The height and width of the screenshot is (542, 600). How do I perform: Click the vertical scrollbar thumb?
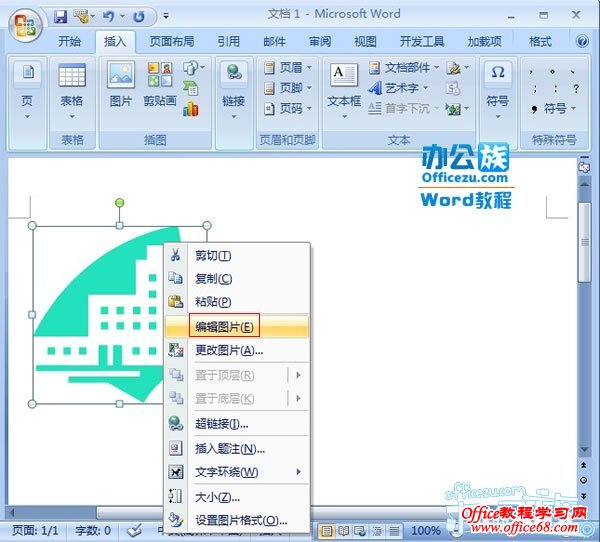click(x=584, y=243)
